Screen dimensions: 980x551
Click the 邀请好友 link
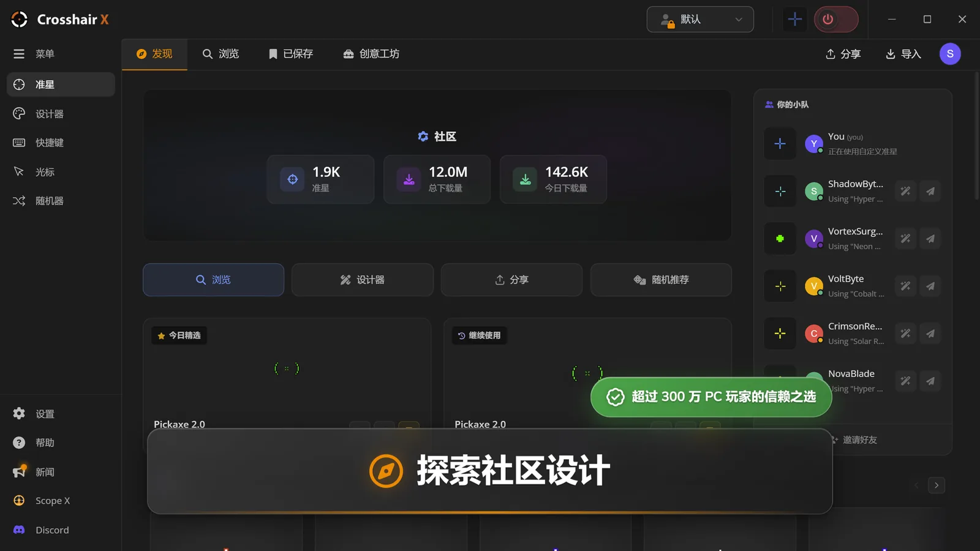pyautogui.click(x=855, y=440)
